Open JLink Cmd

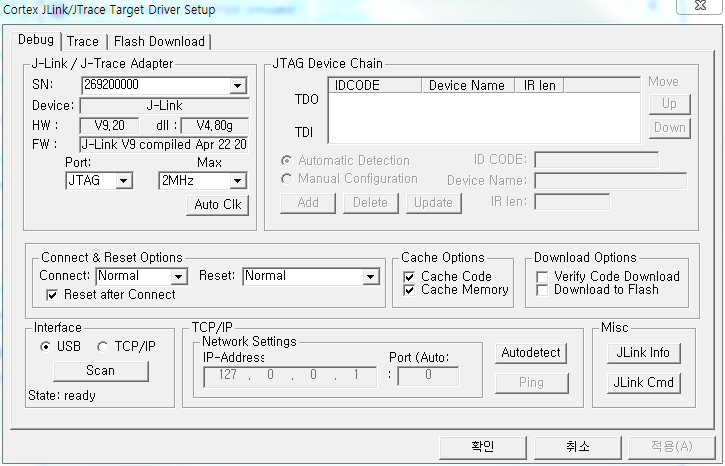(x=643, y=383)
